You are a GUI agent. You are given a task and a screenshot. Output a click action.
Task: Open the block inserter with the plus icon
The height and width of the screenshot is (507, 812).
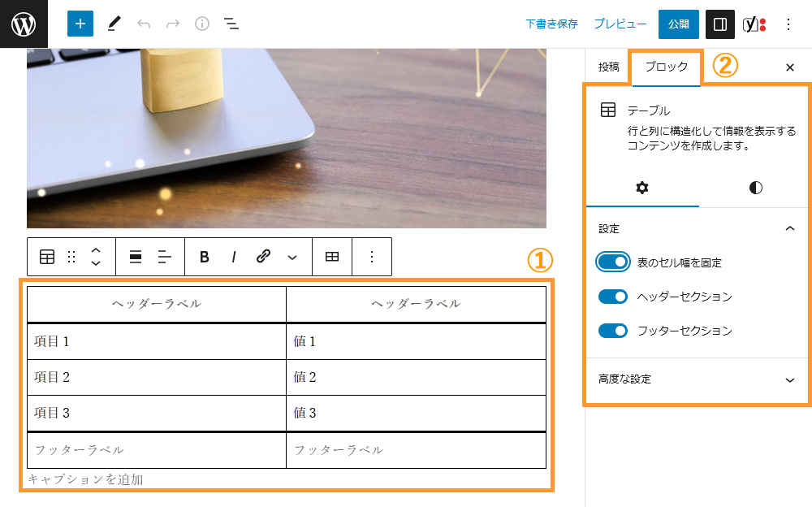(x=80, y=24)
